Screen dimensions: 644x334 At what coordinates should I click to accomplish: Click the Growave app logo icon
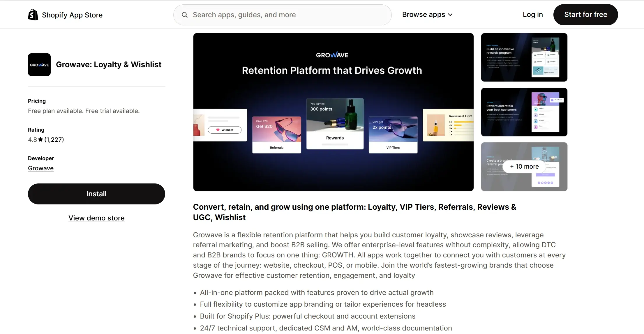pos(39,65)
